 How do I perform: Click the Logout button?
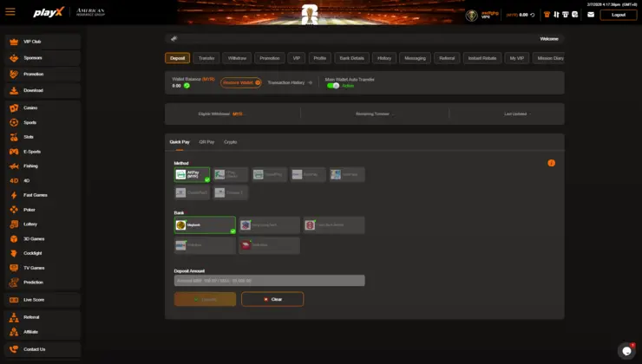(619, 15)
